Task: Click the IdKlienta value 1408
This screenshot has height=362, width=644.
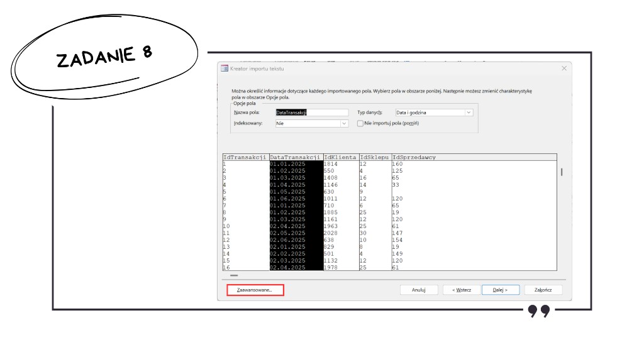Action: 331,178
